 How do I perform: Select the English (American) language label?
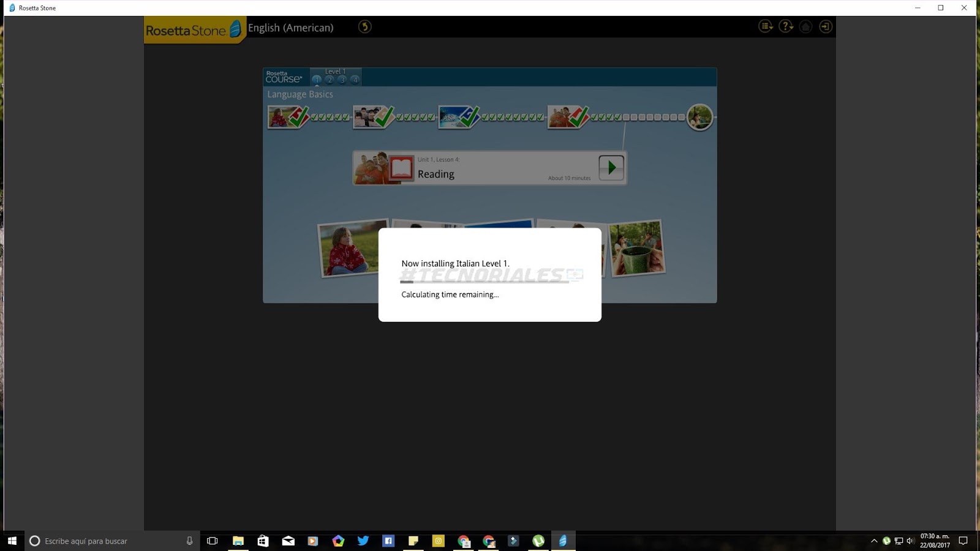(291, 28)
